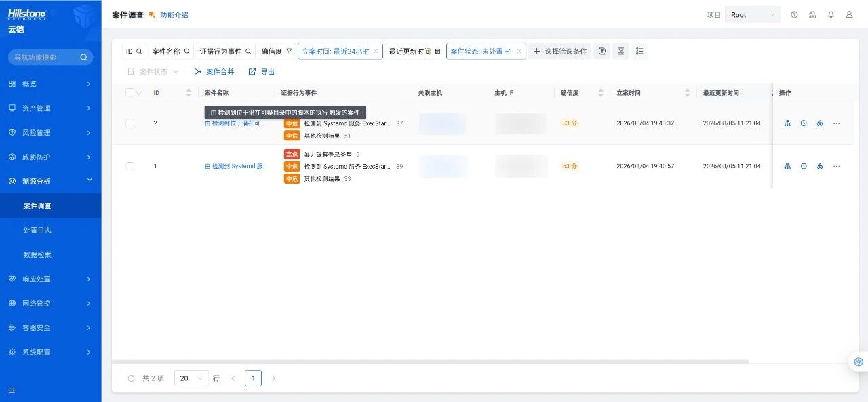Select 案件调查 in the sidebar

[x=50, y=205]
